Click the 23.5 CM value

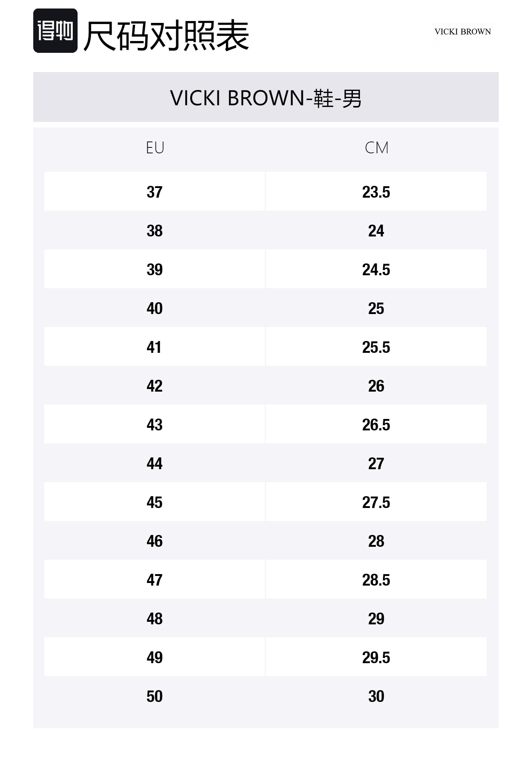pos(376,192)
